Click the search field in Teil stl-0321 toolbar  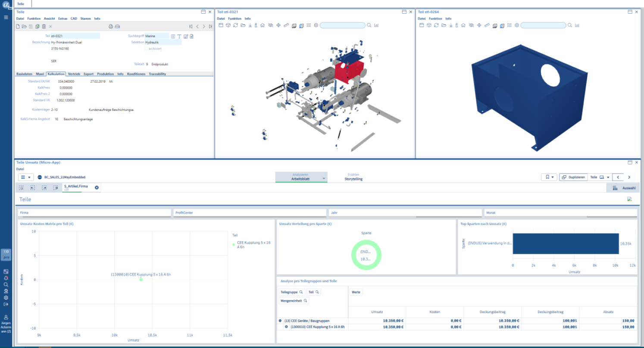click(342, 25)
